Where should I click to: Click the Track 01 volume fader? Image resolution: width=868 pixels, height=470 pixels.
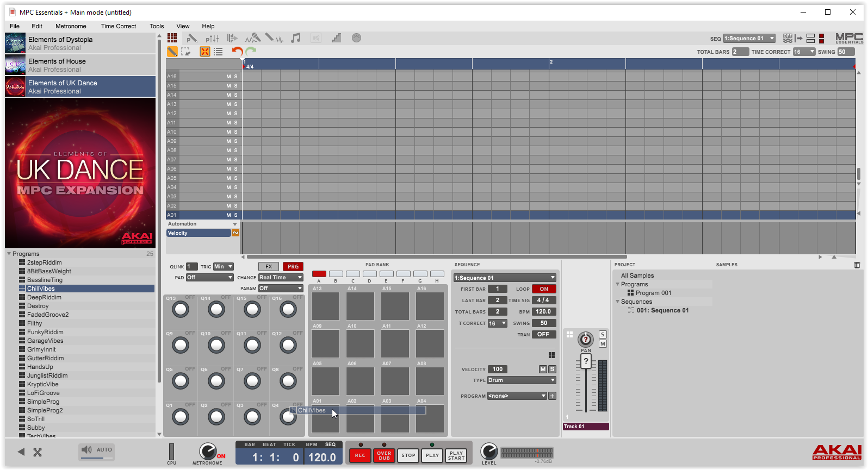point(586,362)
